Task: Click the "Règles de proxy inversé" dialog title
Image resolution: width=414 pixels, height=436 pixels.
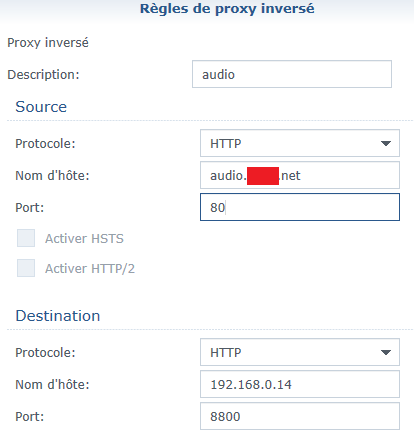Action: click(x=227, y=9)
